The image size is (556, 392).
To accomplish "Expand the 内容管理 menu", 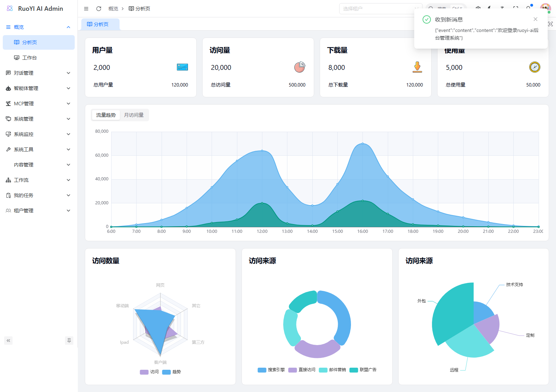I will (x=39, y=165).
